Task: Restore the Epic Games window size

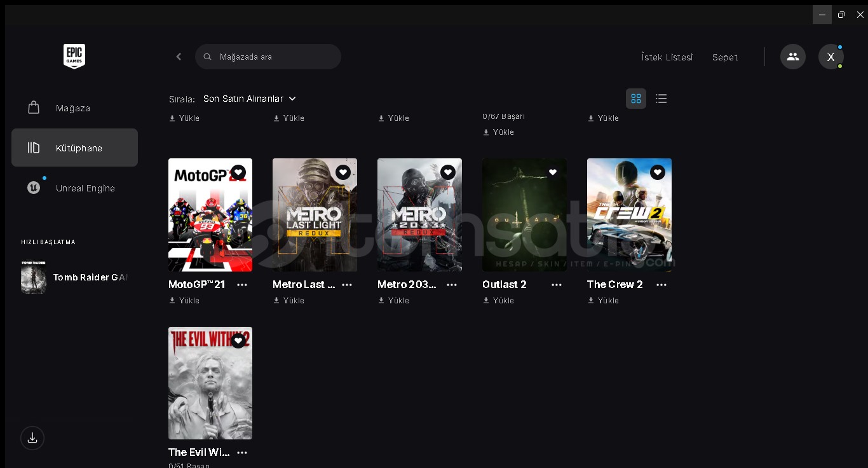Action: tap(841, 15)
